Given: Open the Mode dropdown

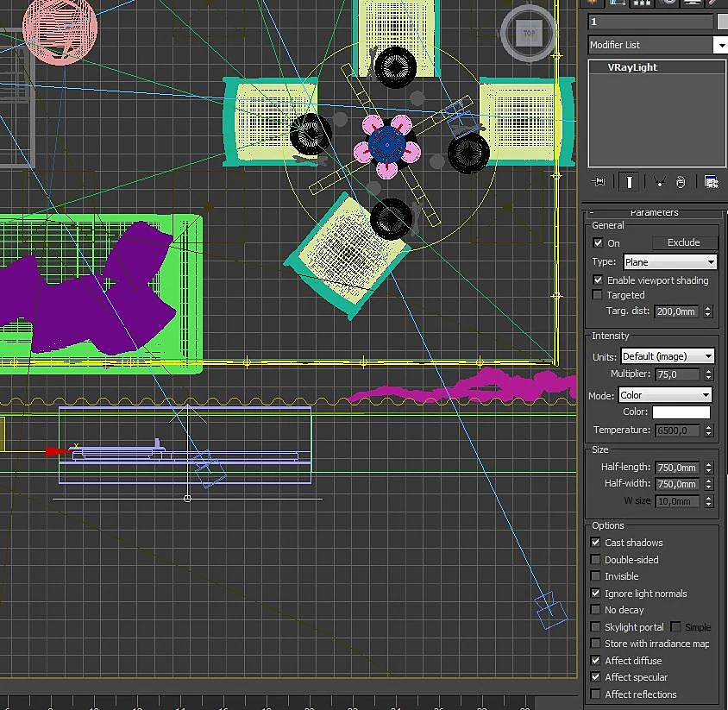Looking at the screenshot, I should point(665,395).
